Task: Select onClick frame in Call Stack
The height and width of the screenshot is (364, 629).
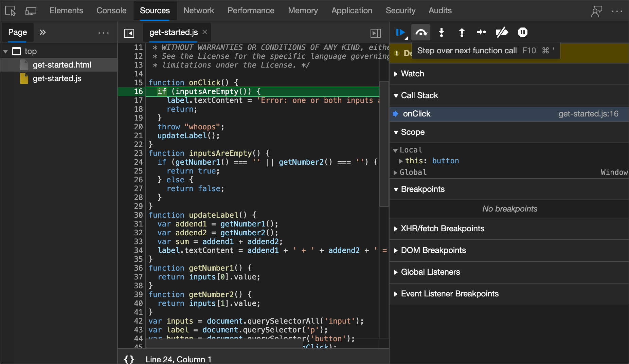Action: [416, 114]
